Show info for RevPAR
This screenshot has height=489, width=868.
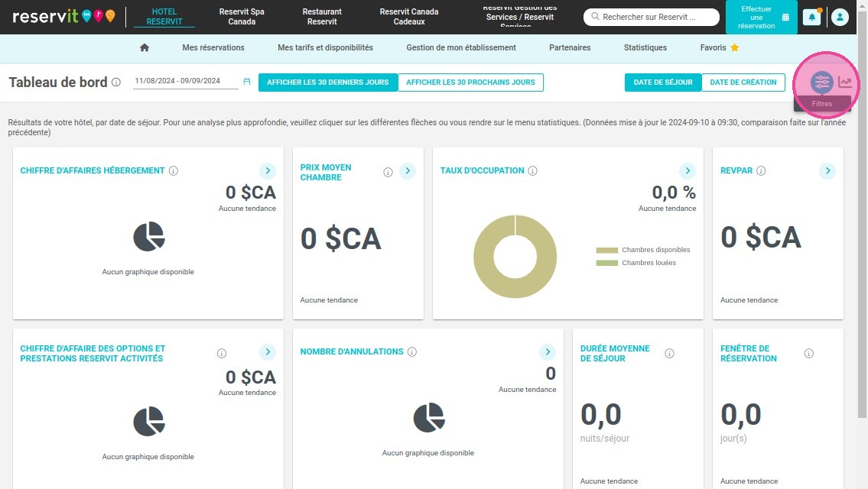pos(761,170)
